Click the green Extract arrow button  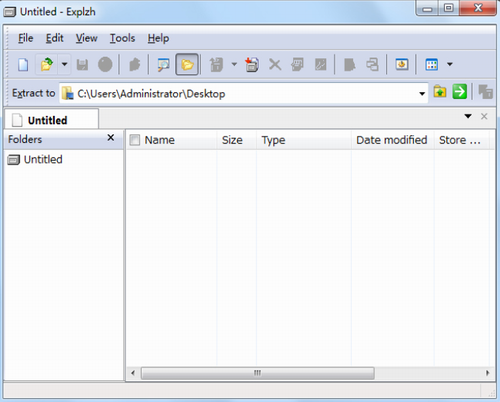click(x=460, y=92)
